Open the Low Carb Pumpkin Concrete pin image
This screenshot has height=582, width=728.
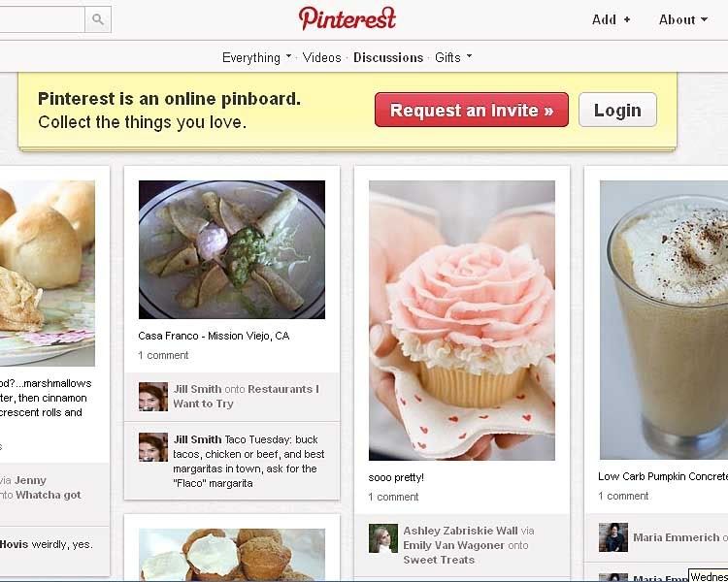[664, 320]
